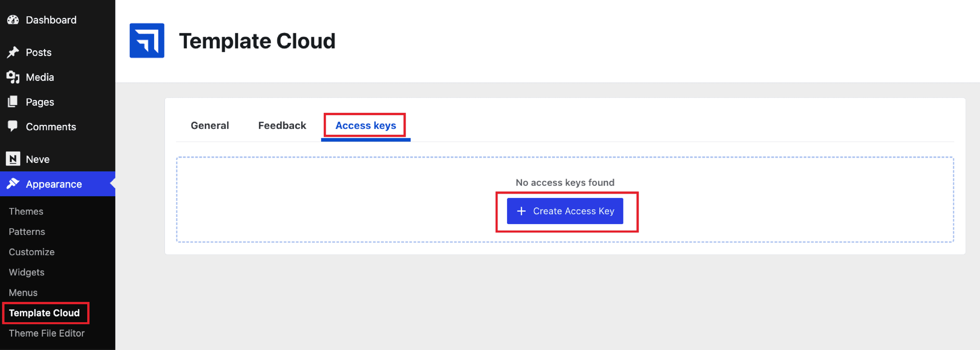Open the Theme File Editor link
The width and height of the screenshot is (980, 350).
[x=46, y=333]
